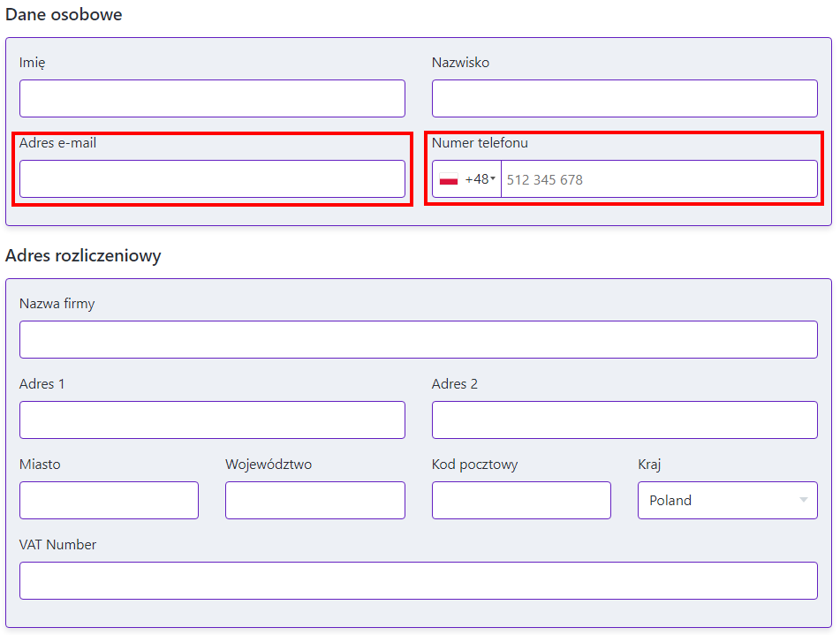The height and width of the screenshot is (635, 840).
Task: Focus the Województwo input field
Action: click(314, 500)
